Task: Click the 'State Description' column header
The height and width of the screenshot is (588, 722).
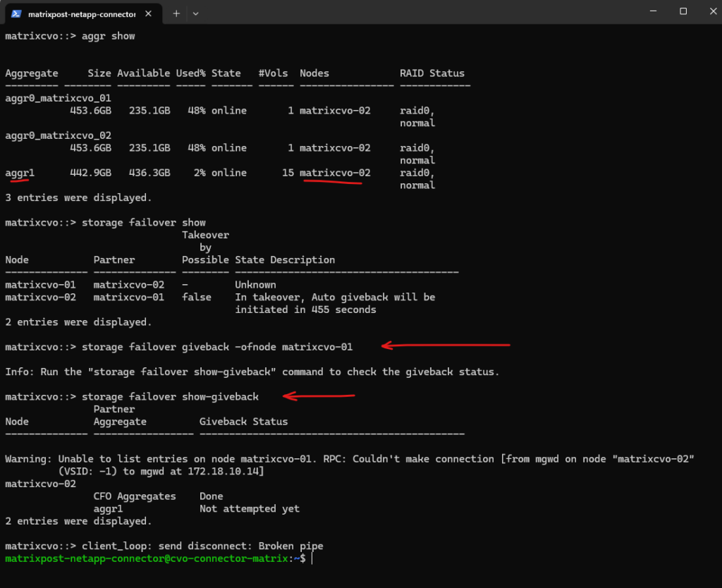Action: (285, 260)
